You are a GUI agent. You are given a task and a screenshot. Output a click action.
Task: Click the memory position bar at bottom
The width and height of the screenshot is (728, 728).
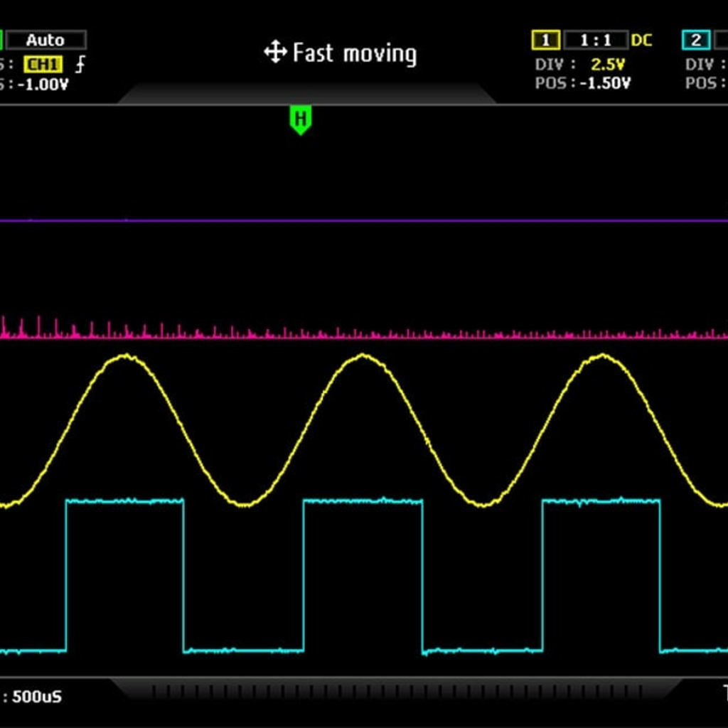click(x=397, y=690)
